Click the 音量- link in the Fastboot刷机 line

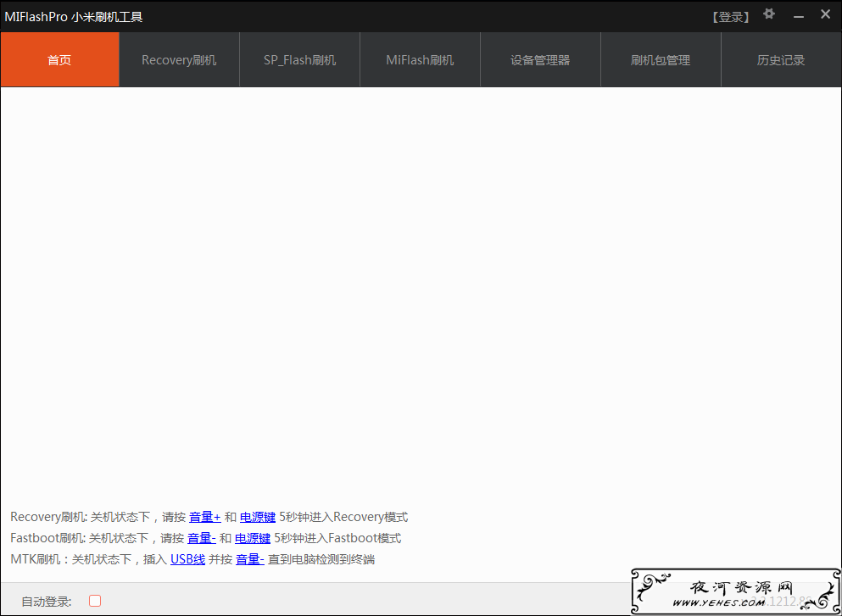201,538
